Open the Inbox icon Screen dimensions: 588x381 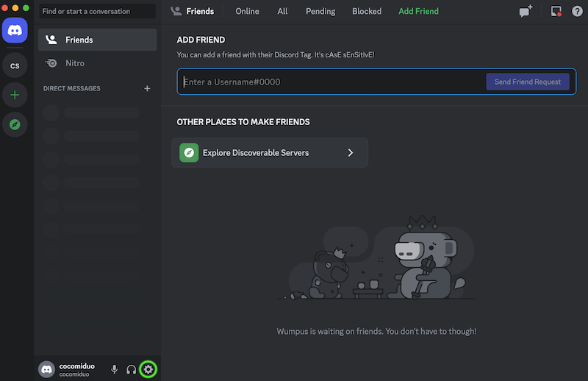click(556, 12)
